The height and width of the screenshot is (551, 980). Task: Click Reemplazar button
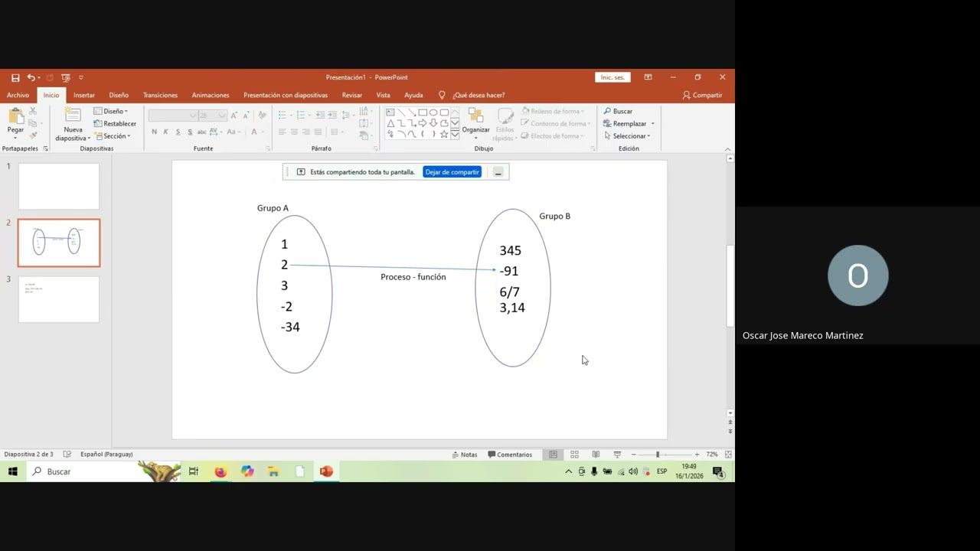[x=625, y=123]
